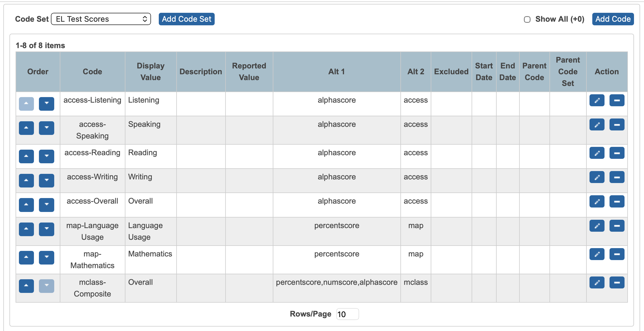Click the Alt 2 column header

pos(416,72)
